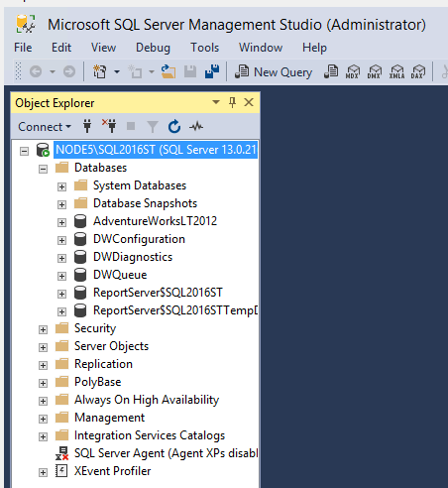Expand the Security folder
This screenshot has width=448, height=488.
point(43,329)
